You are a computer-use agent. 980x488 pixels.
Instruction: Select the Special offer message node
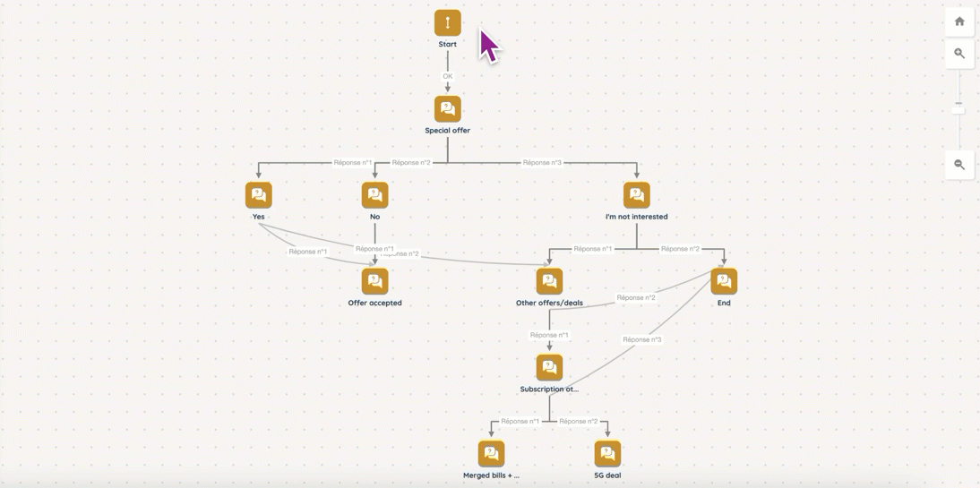(x=447, y=109)
